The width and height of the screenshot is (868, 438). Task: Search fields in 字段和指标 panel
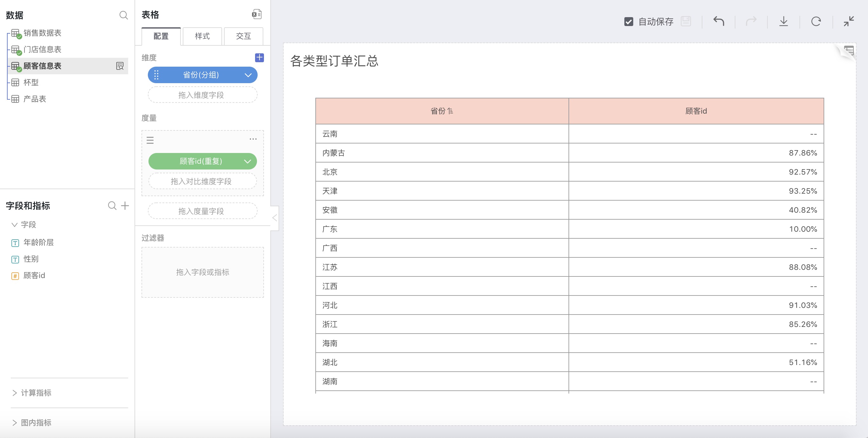click(112, 206)
